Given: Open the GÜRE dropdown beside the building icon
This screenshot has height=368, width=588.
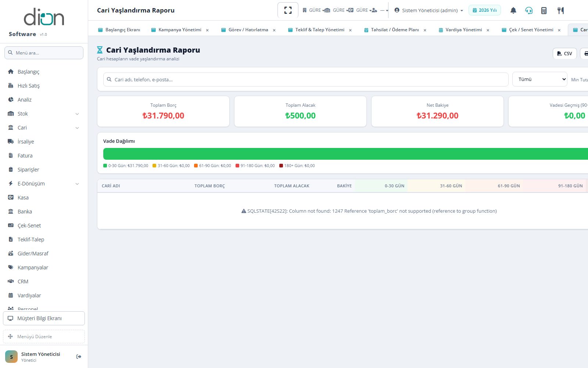Looking at the screenshot, I should (x=313, y=10).
